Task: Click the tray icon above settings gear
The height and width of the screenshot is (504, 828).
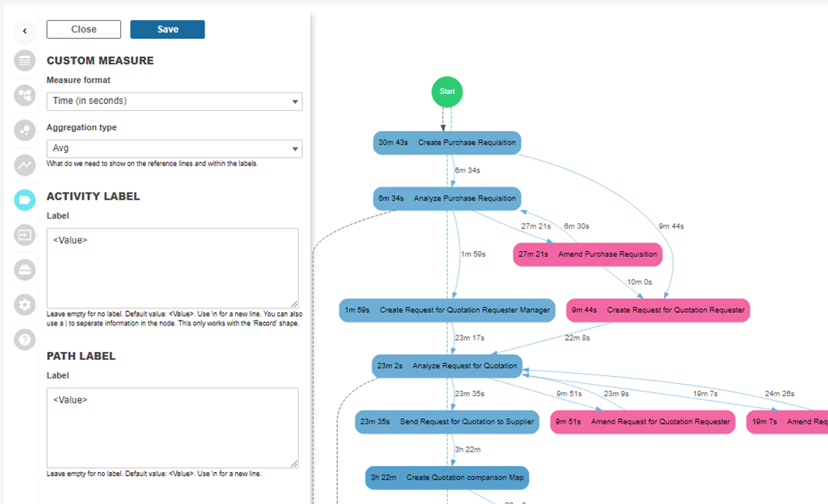Action: point(25,269)
